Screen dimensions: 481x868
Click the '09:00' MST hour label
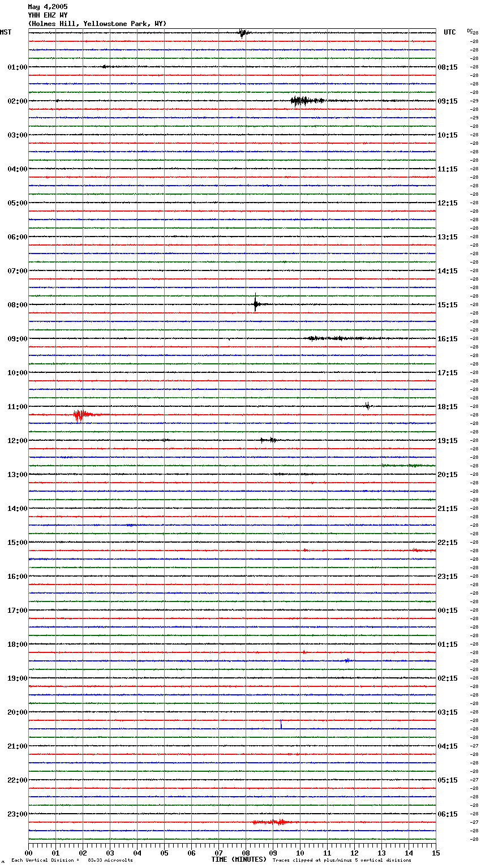point(17,339)
